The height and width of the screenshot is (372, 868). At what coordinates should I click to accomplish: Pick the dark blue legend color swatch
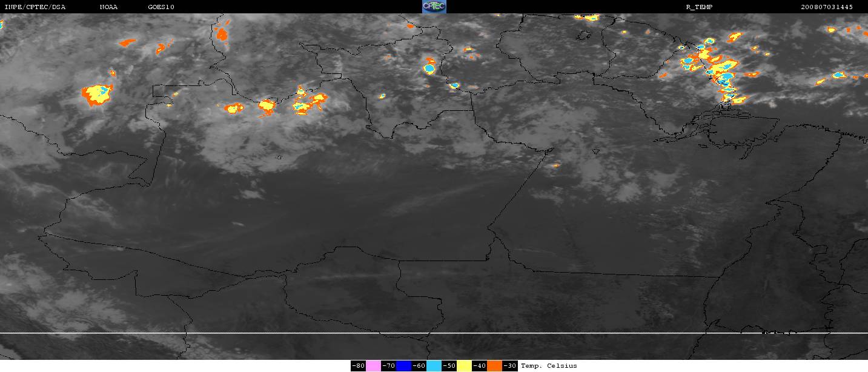(x=404, y=366)
